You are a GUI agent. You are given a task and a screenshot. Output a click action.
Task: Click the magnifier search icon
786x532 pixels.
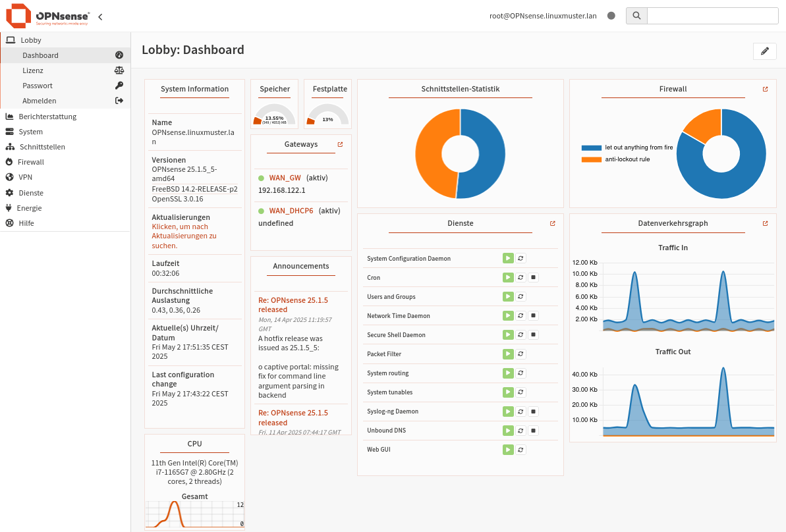(x=636, y=16)
